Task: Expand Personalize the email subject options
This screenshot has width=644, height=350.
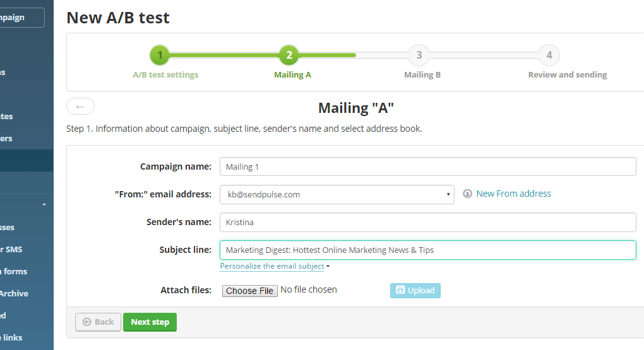Action: [275, 266]
